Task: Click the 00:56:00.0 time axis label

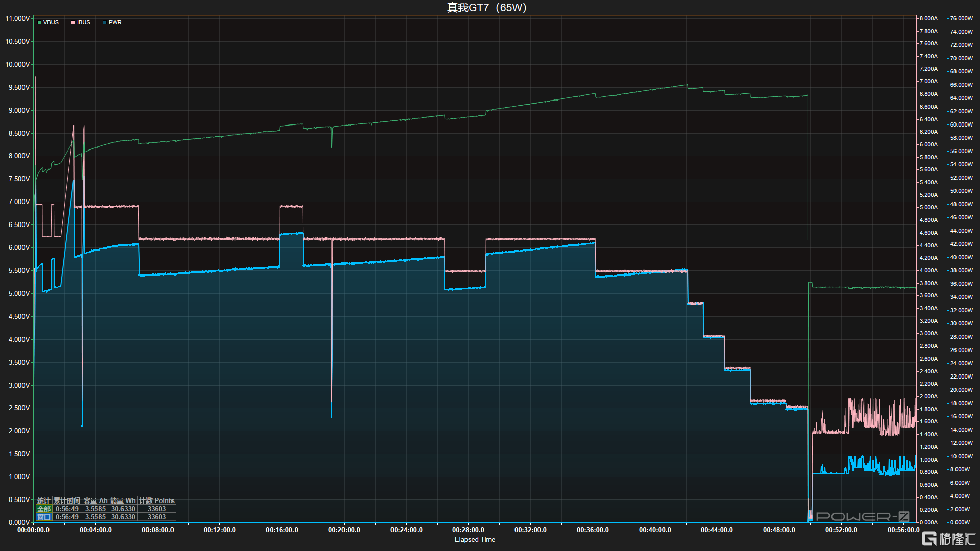Action: point(903,530)
